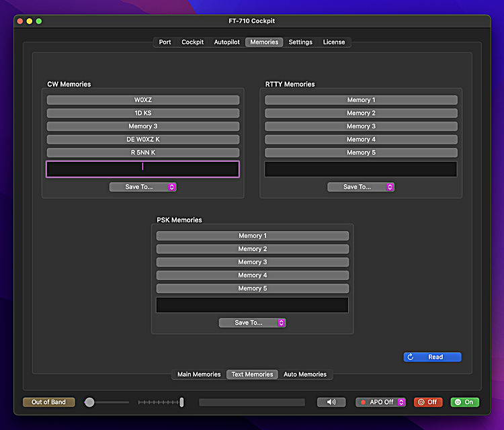
Task: Open CW Memories Save To dropdown
Action: [x=143, y=187]
